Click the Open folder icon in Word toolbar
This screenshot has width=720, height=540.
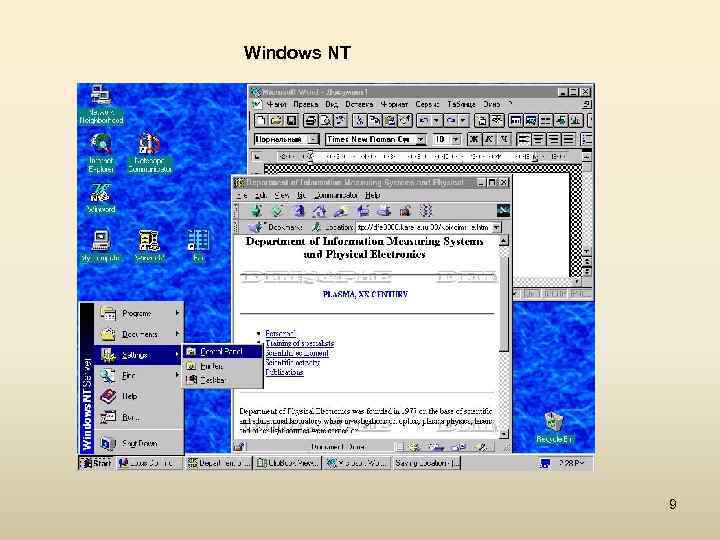click(276, 121)
